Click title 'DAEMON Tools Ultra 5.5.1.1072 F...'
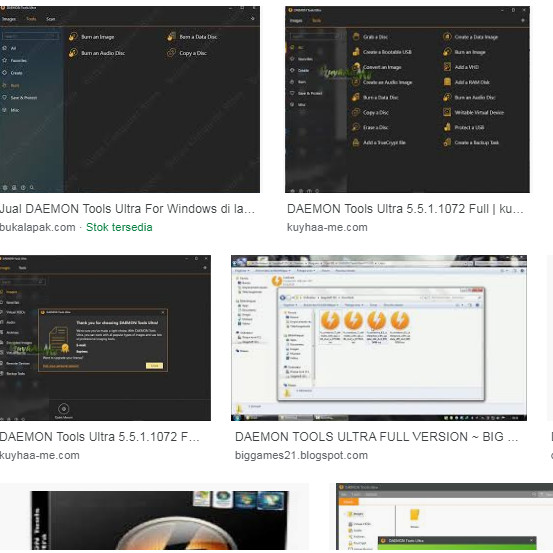Image resolution: width=553 pixels, height=553 pixels. click(x=99, y=437)
